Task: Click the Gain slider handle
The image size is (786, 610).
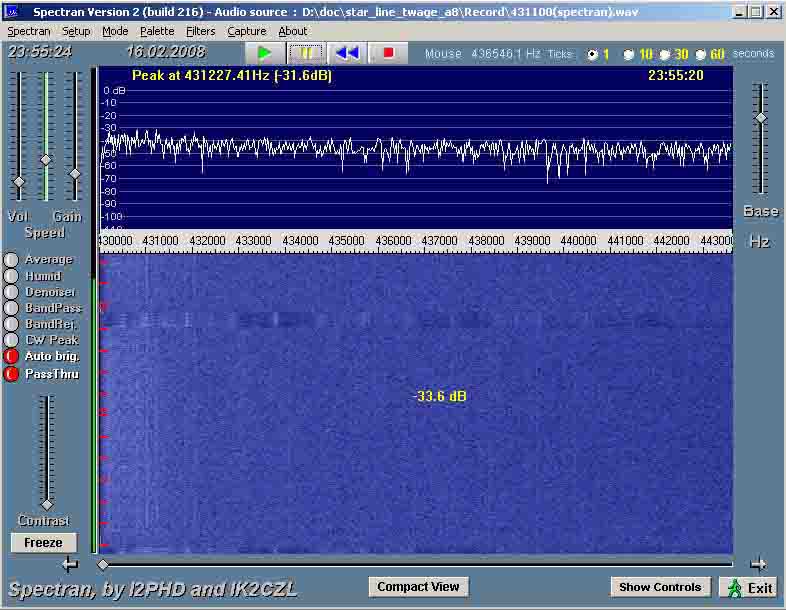Action: click(75, 174)
